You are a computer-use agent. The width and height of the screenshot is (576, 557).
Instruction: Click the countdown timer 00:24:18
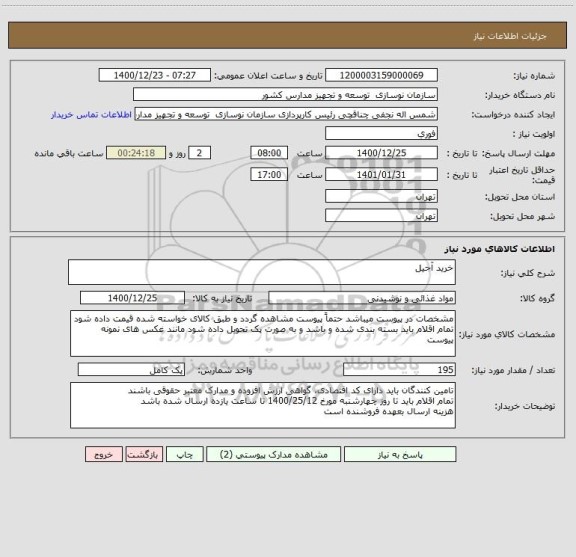tap(136, 152)
